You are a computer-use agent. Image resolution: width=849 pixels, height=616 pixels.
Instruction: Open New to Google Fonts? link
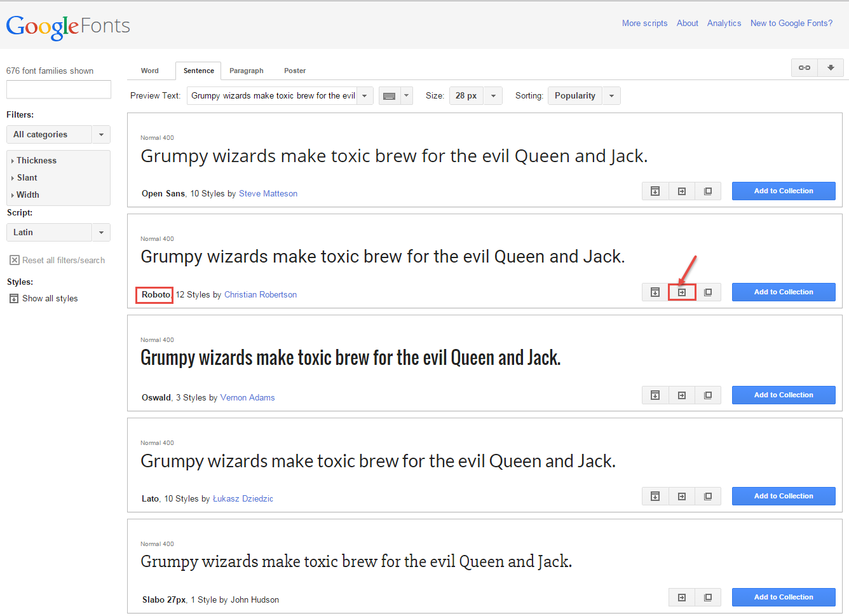click(791, 23)
